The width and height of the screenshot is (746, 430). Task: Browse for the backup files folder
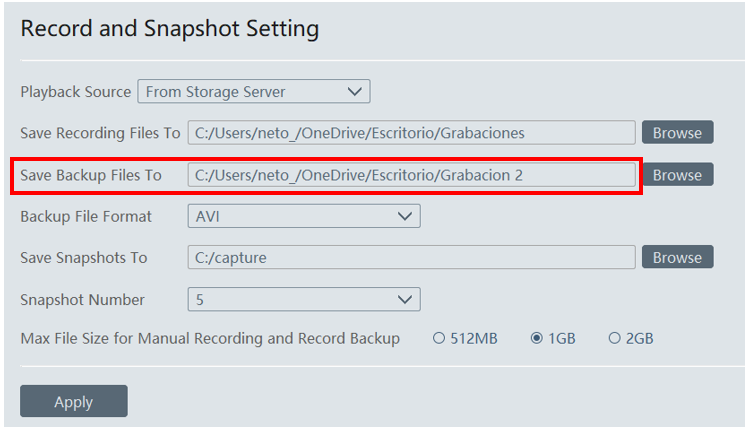coord(677,175)
